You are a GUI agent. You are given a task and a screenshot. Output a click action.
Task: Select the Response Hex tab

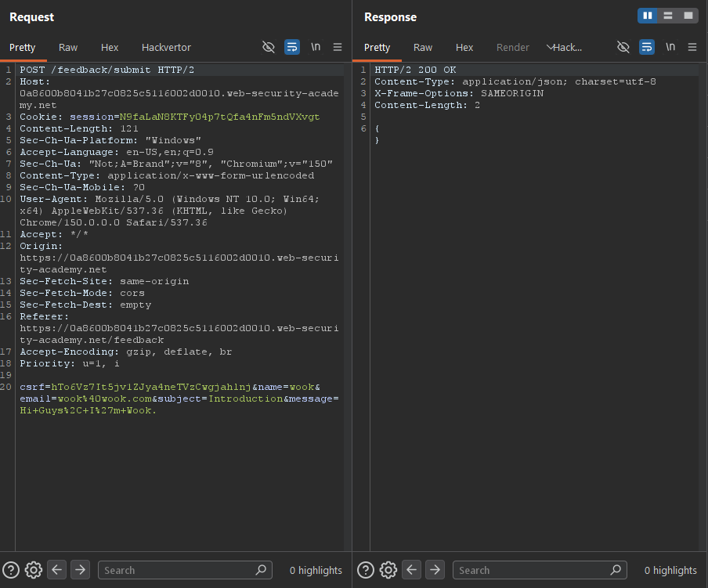[x=464, y=48]
